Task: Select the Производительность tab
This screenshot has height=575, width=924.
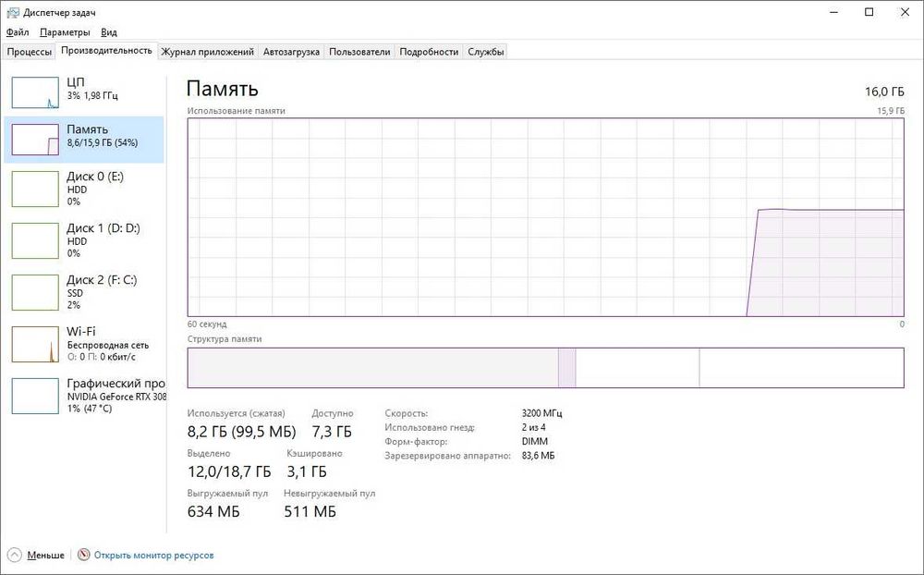Action: tap(106, 51)
